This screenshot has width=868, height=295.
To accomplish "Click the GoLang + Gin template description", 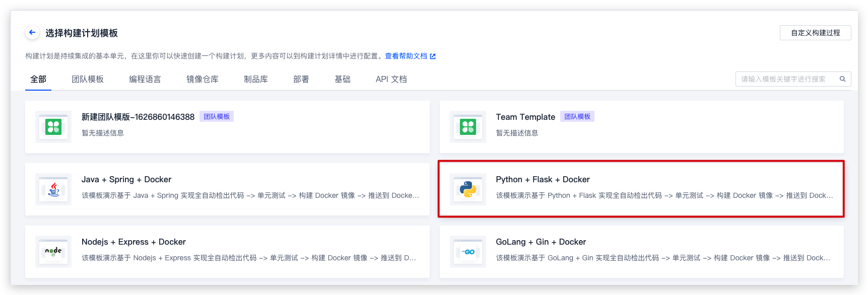I will pyautogui.click(x=663, y=258).
